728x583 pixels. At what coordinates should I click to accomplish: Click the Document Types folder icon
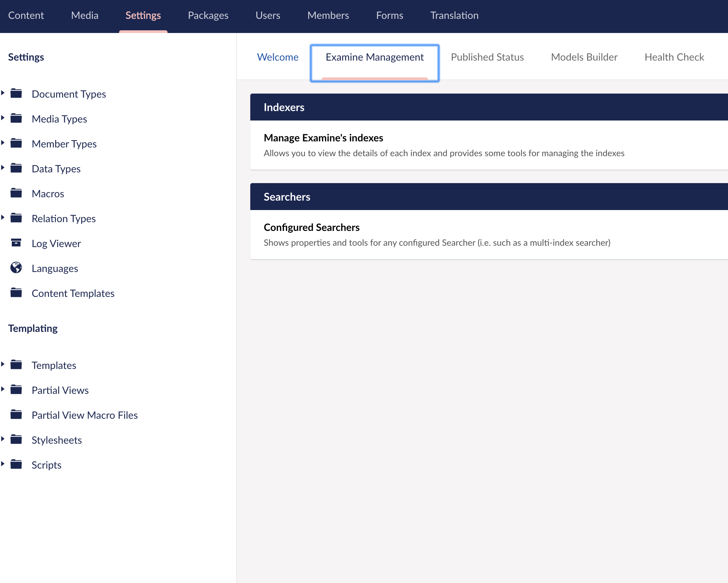[x=16, y=93]
